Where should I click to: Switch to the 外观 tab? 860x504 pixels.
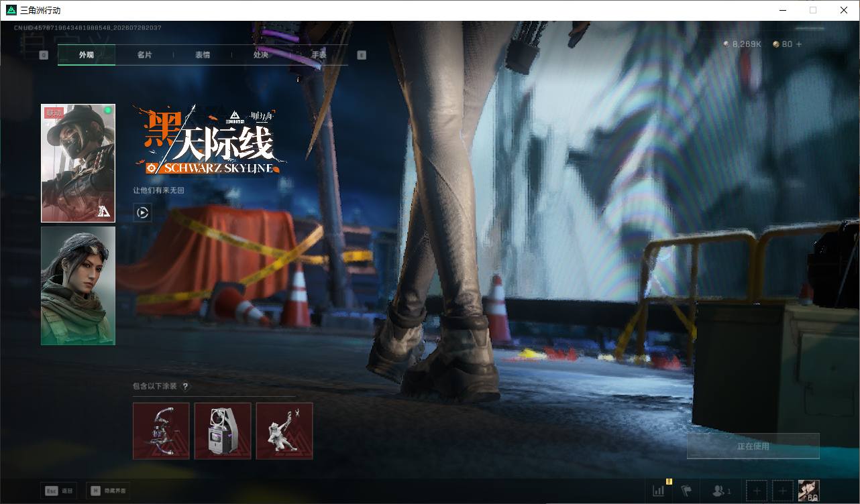click(87, 55)
